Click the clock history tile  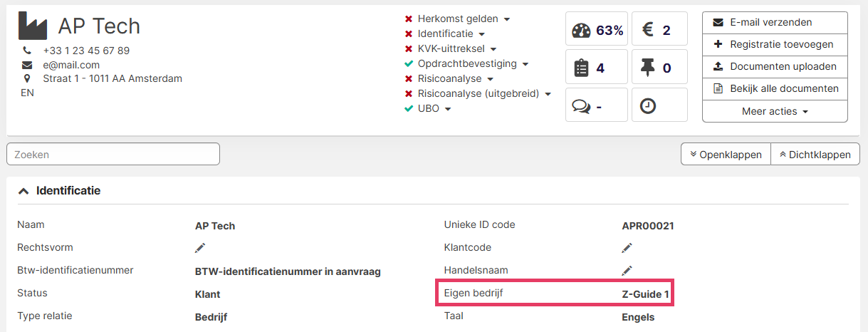[657, 106]
